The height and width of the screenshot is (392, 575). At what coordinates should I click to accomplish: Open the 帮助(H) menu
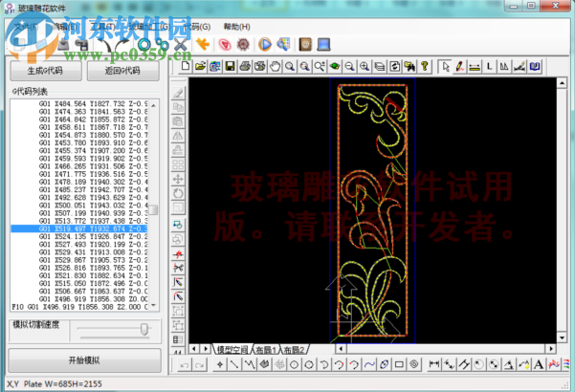click(x=236, y=27)
